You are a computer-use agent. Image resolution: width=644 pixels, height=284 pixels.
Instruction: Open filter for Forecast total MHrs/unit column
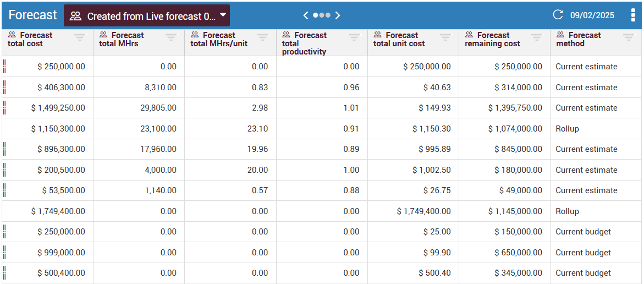click(263, 37)
